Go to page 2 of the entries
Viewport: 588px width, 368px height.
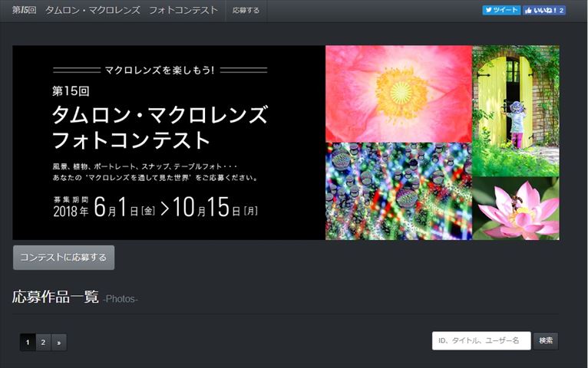(44, 342)
